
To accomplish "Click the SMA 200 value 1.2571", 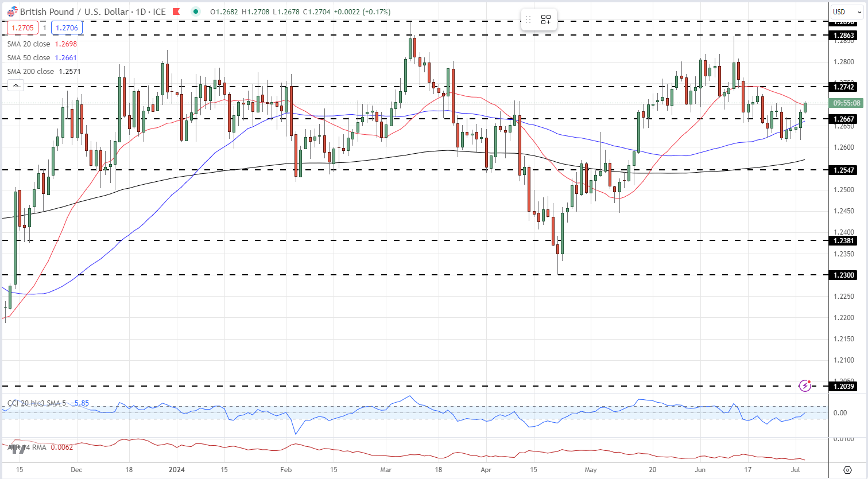I will [69, 72].
